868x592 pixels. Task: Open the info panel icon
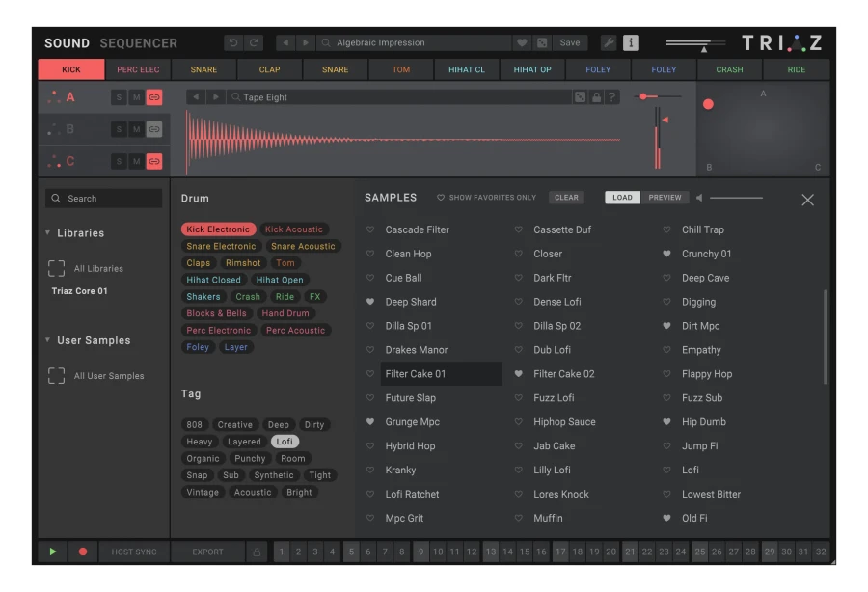point(631,42)
